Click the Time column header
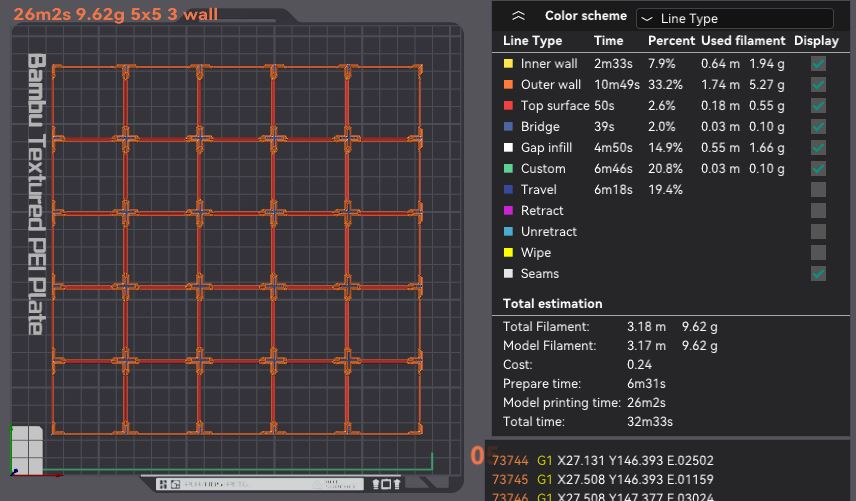Viewport: 856px width, 501px height. click(608, 41)
